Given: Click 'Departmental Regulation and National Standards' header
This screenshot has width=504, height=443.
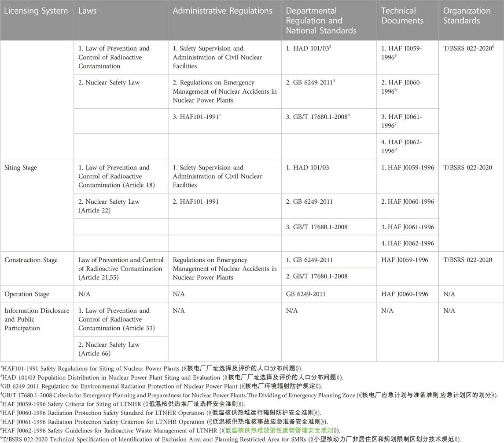Looking at the screenshot, I should pos(321,21).
